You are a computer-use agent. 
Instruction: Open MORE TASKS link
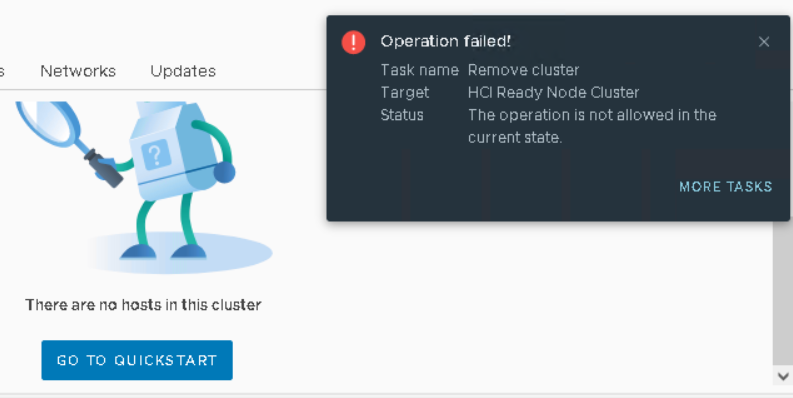(726, 187)
